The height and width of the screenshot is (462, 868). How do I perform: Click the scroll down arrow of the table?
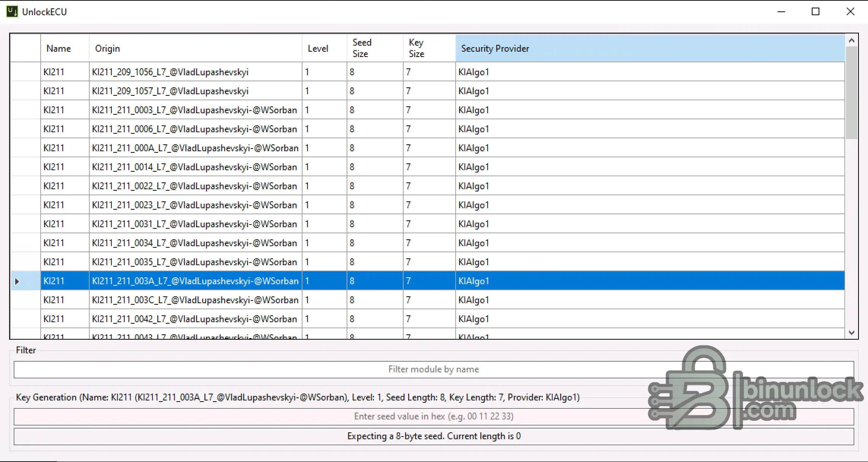tap(852, 332)
